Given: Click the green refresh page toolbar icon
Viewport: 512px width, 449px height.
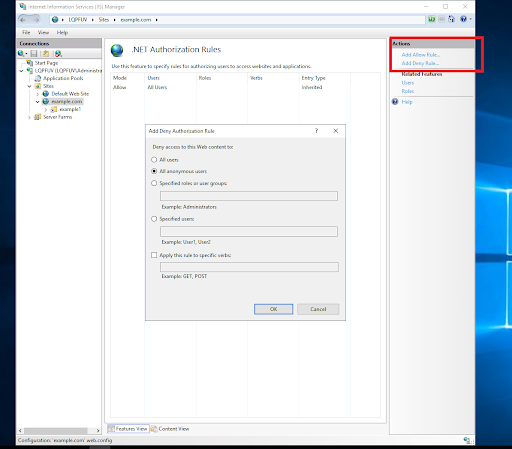Looking at the screenshot, I should tap(432, 19).
